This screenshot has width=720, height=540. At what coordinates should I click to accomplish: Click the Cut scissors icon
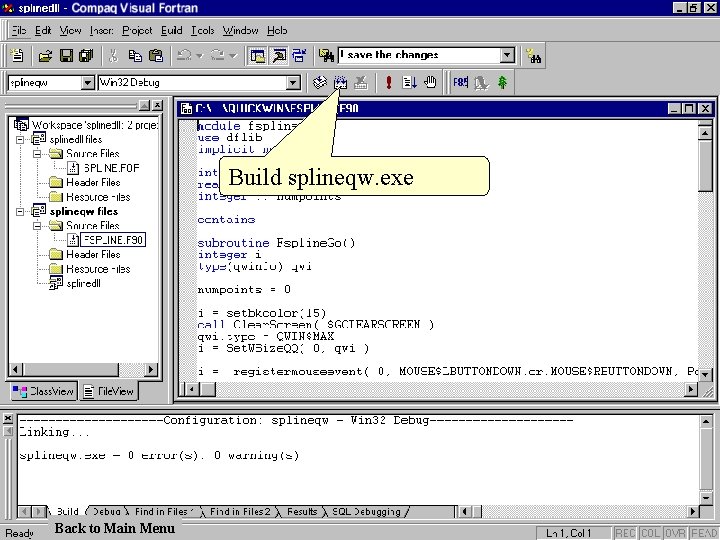click(113, 56)
